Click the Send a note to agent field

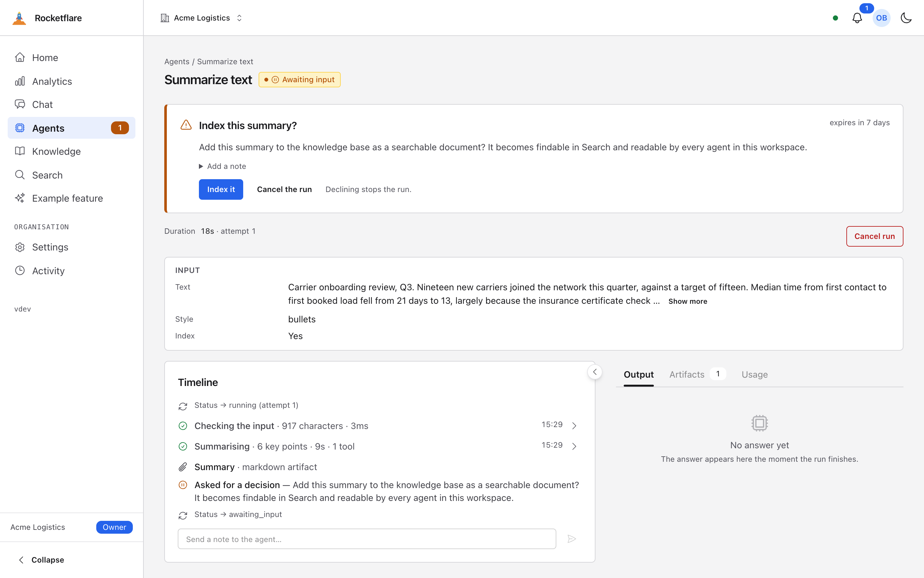(x=366, y=539)
